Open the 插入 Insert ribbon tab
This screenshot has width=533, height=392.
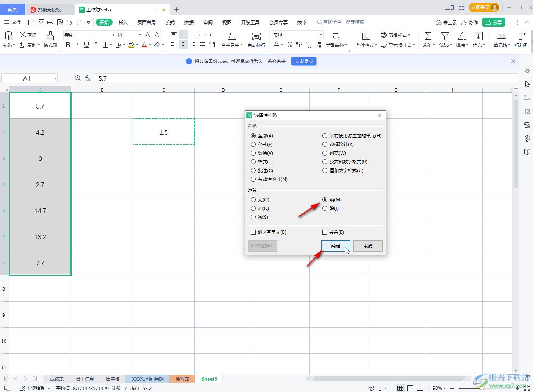click(x=123, y=22)
